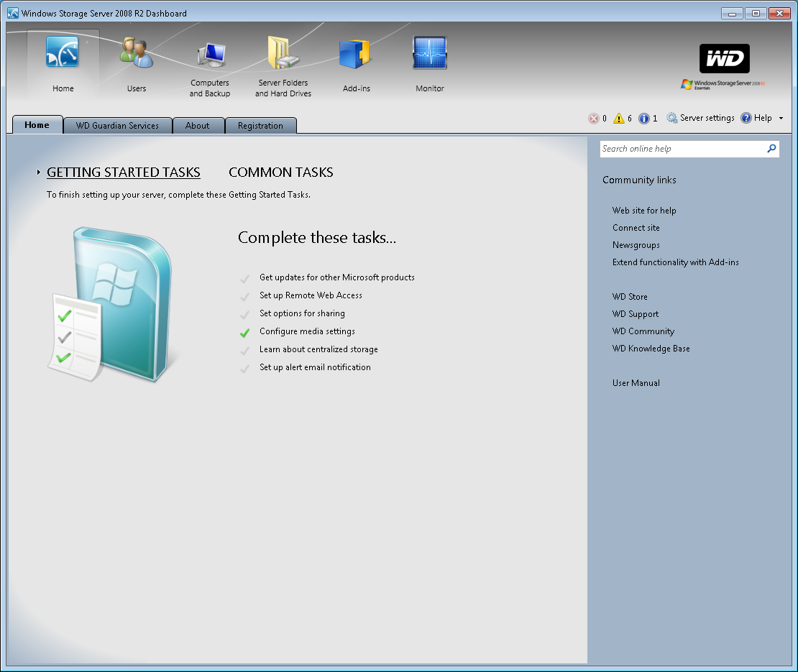Open Get updates for other Microsoft products

[337, 277]
